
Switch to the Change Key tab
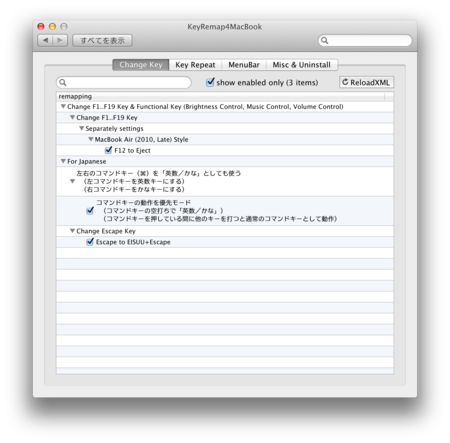coord(141,65)
